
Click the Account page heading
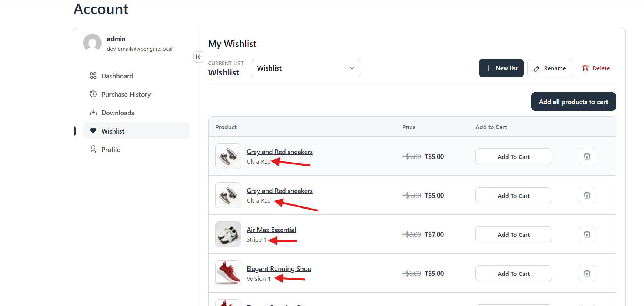click(x=101, y=9)
